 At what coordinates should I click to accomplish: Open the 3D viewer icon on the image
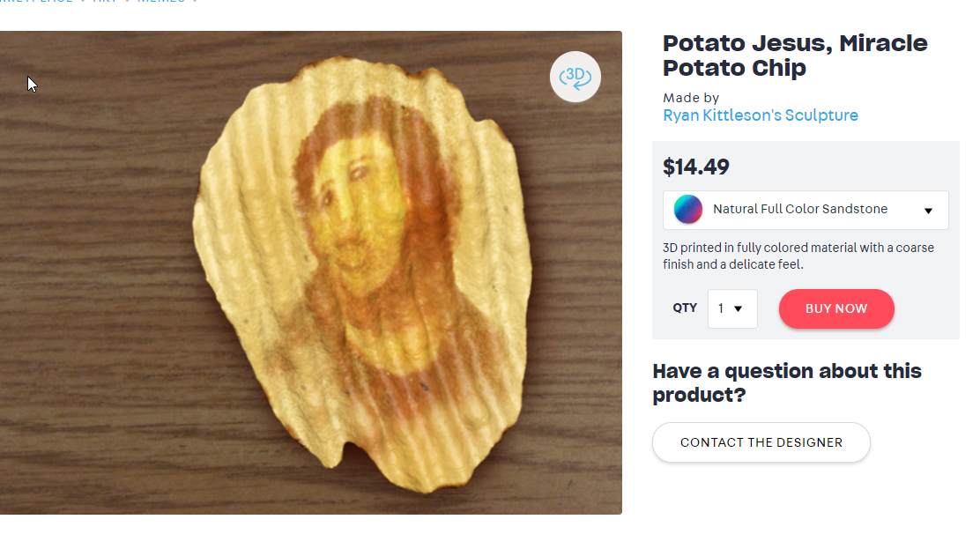tap(575, 77)
